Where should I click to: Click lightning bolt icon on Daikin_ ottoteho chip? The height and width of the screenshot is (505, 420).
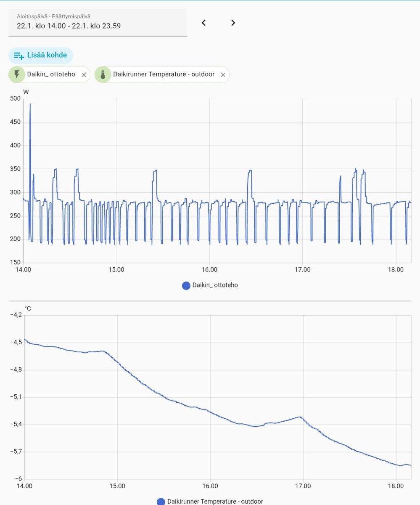(16, 74)
